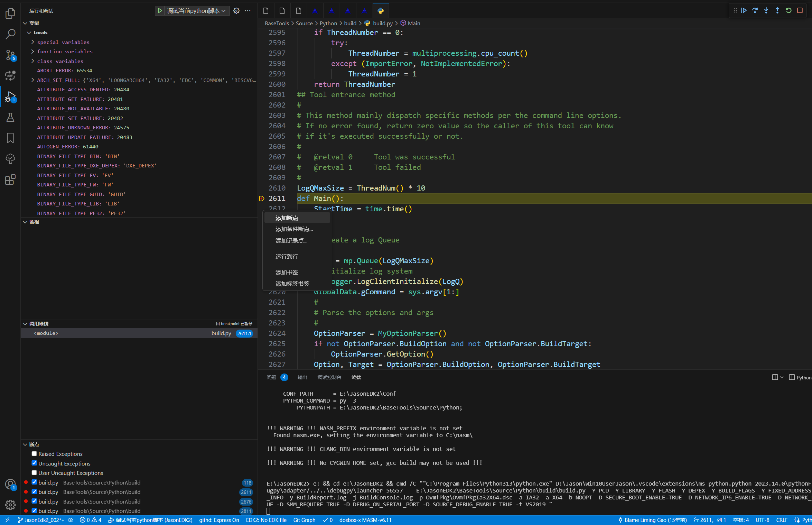Open the Accounts icon in activity bar
The image size is (812, 525).
tap(10, 484)
